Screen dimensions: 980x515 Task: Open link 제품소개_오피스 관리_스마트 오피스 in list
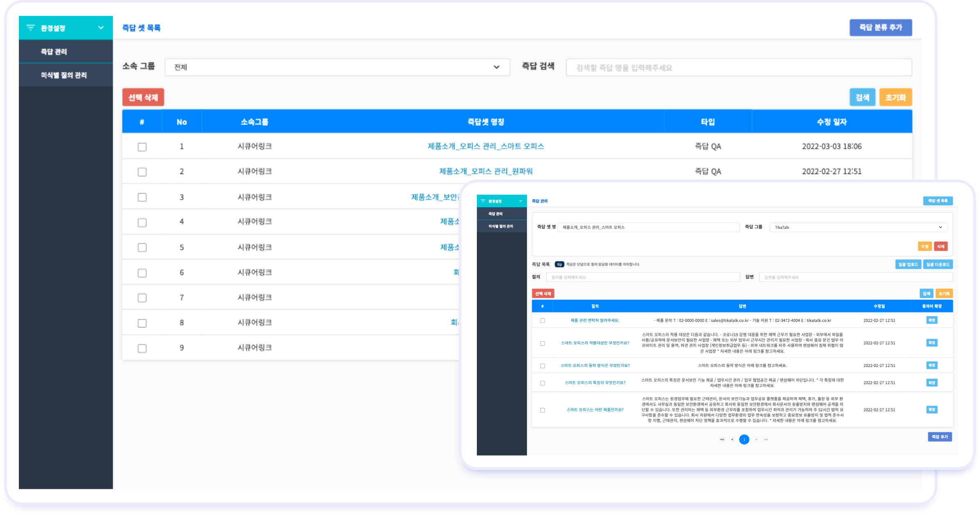[x=486, y=146]
